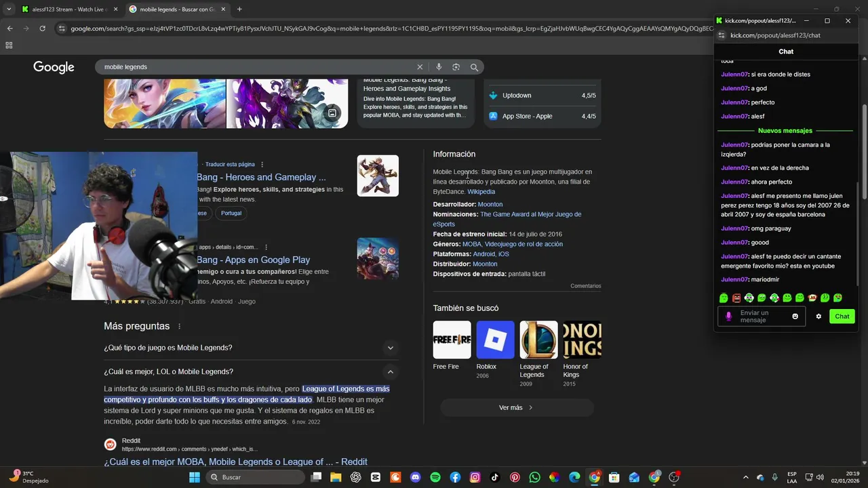Click the Nuevos mensajes chat divider
Image resolution: width=868 pixels, height=488 pixels.
[x=785, y=131]
